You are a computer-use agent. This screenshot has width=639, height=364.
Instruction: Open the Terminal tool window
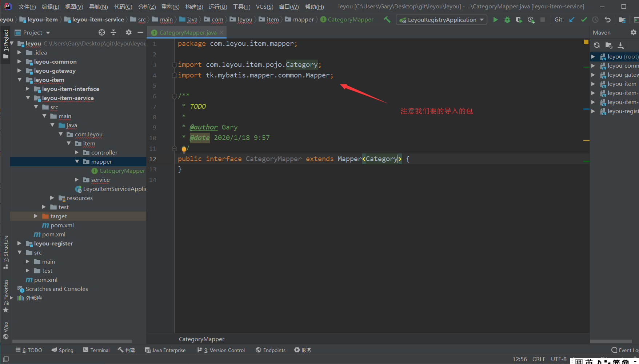point(96,350)
